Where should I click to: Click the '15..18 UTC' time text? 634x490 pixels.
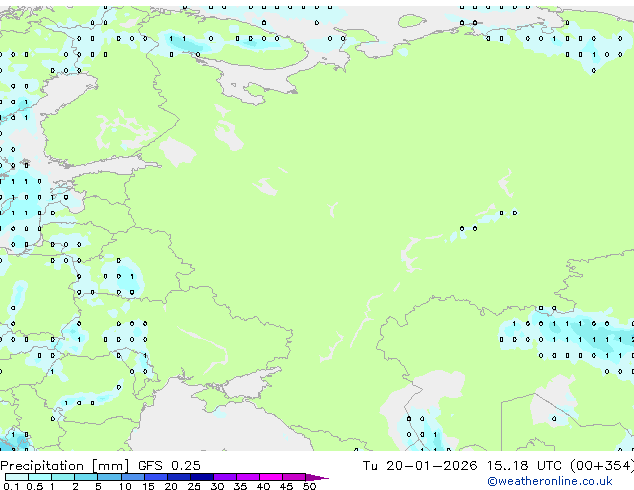[524, 466]
